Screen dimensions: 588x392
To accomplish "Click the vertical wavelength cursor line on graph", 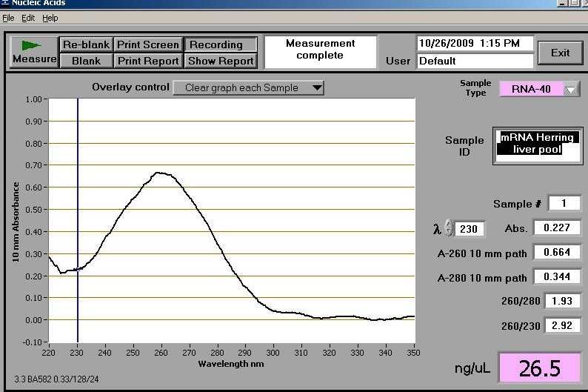I will pyautogui.click(x=78, y=222).
